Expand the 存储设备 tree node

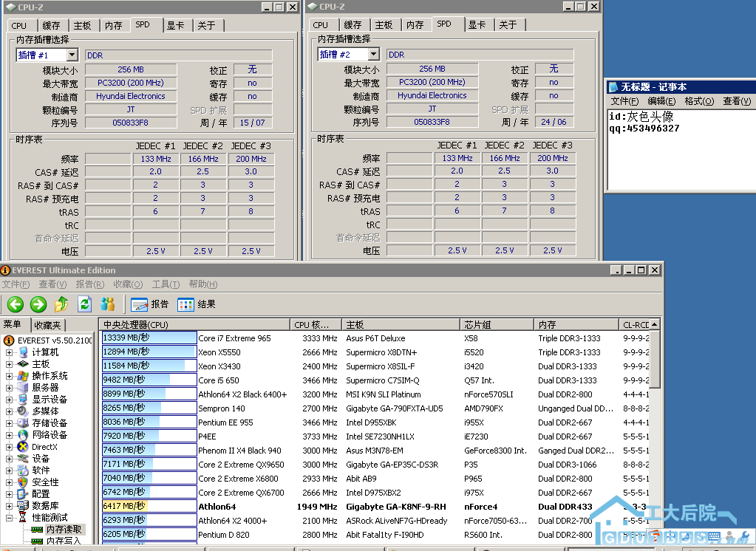pos(9,423)
